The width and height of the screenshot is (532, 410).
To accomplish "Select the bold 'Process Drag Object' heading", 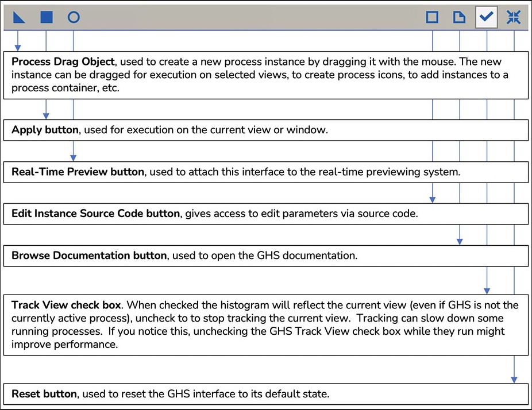I will tap(63, 61).
